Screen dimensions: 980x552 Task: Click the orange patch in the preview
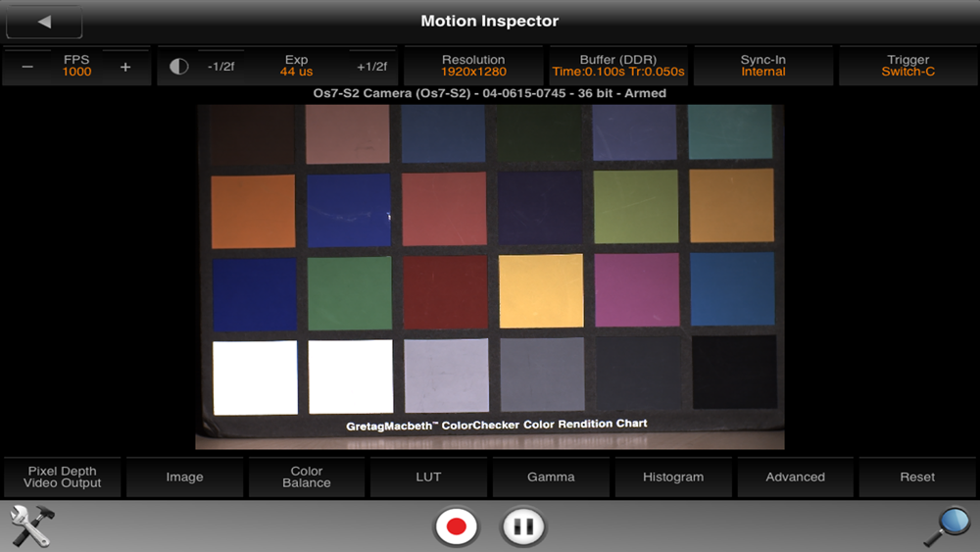(253, 212)
